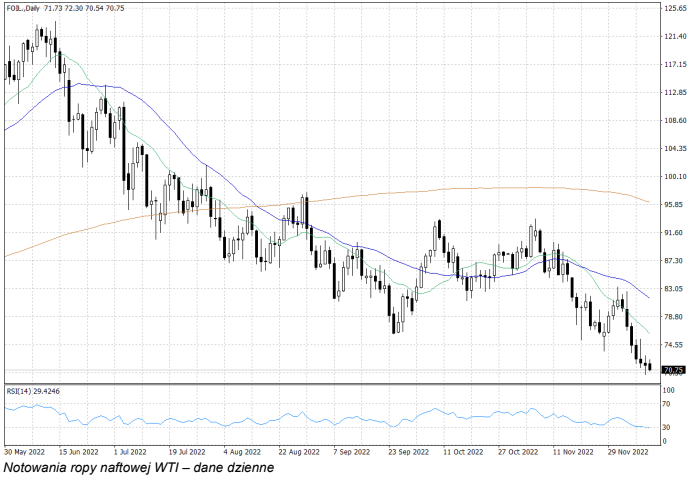Select the 78.80 price level label
The height and width of the screenshot is (479, 691).
(x=673, y=317)
